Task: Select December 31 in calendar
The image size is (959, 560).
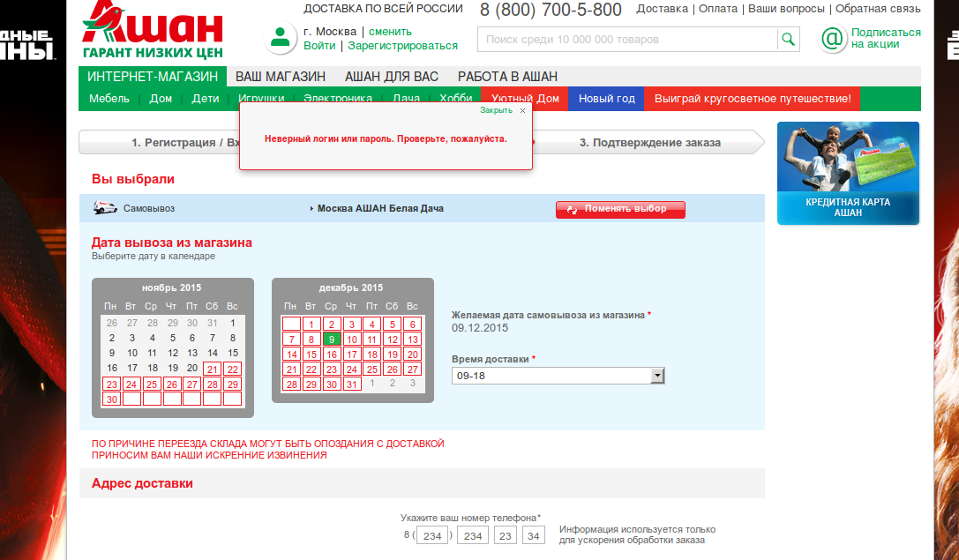Action: pyautogui.click(x=352, y=384)
